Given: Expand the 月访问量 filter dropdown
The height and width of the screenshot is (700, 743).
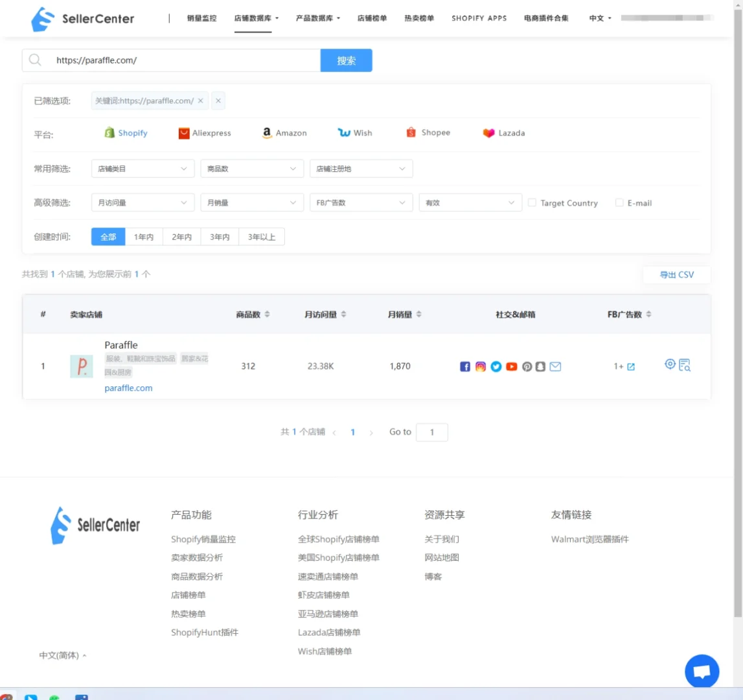Looking at the screenshot, I should [x=143, y=202].
